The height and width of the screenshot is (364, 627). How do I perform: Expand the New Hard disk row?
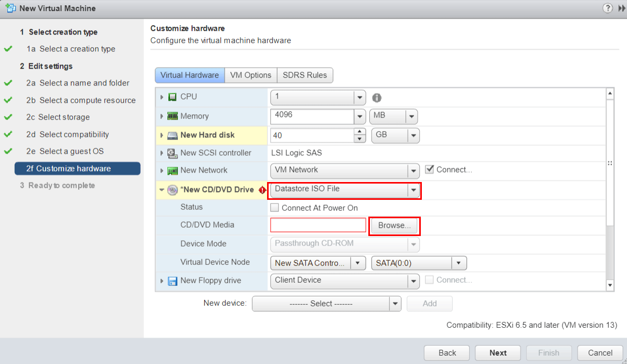[x=162, y=135]
